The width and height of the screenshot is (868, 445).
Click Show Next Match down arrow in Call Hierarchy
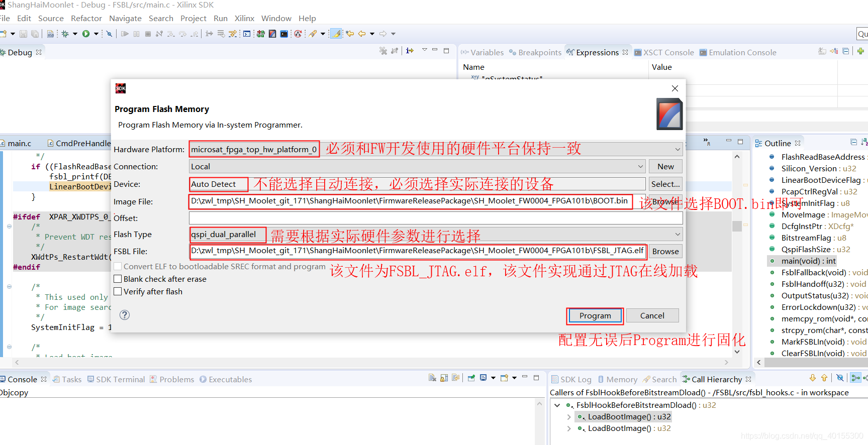click(813, 378)
